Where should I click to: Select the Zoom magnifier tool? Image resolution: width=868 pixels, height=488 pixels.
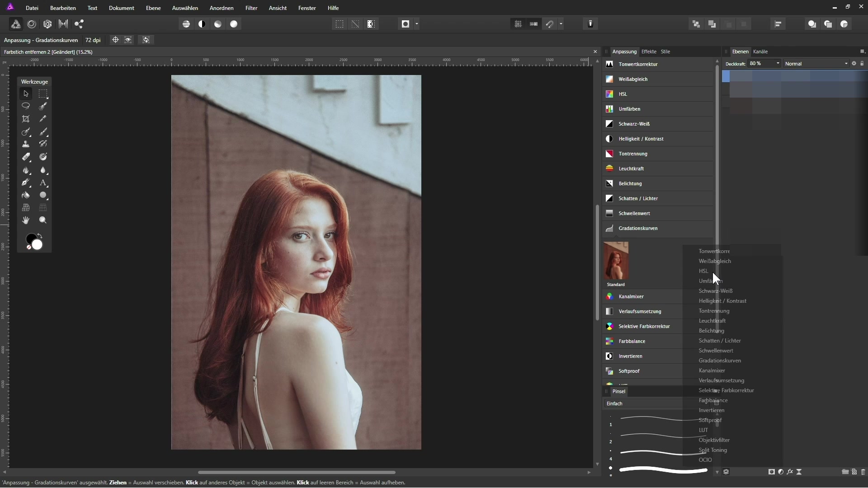(43, 221)
